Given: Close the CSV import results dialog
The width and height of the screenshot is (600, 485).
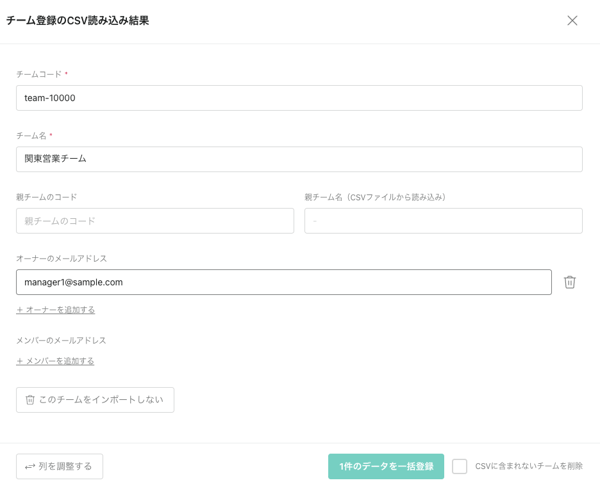Looking at the screenshot, I should coord(572,20).
